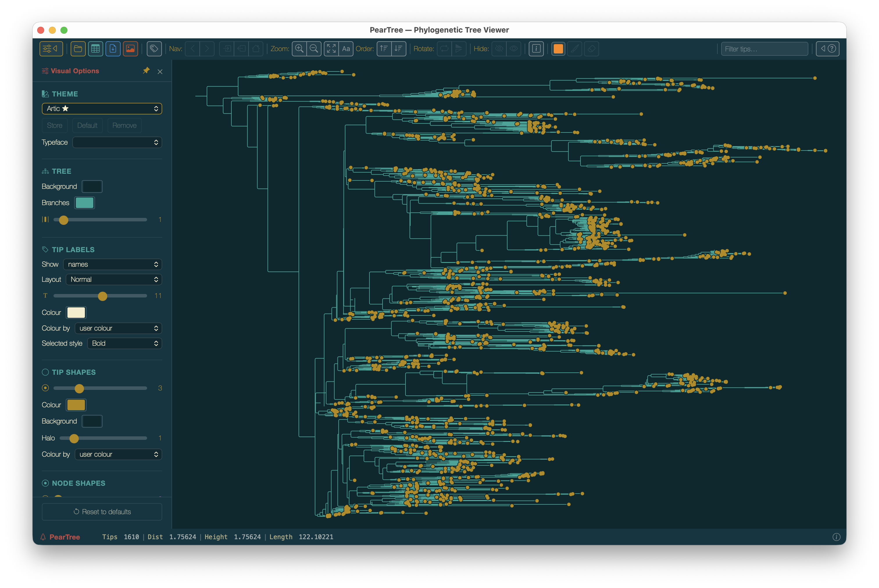
Task: Click the NODE SHAPES section header
Action: click(78, 483)
